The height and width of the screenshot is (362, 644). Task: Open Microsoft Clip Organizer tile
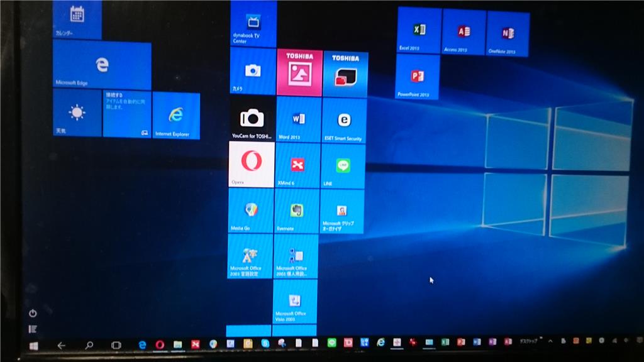point(341,212)
